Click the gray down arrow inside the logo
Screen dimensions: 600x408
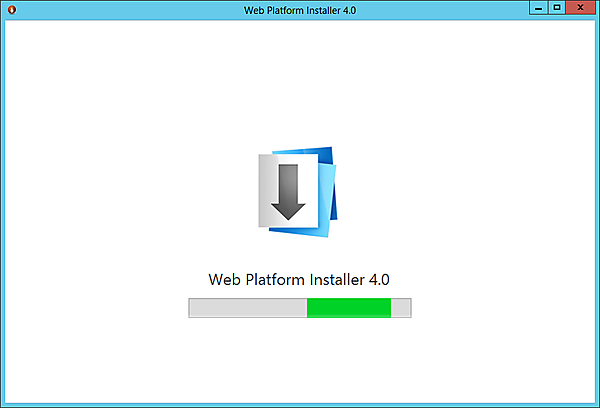click(x=288, y=192)
